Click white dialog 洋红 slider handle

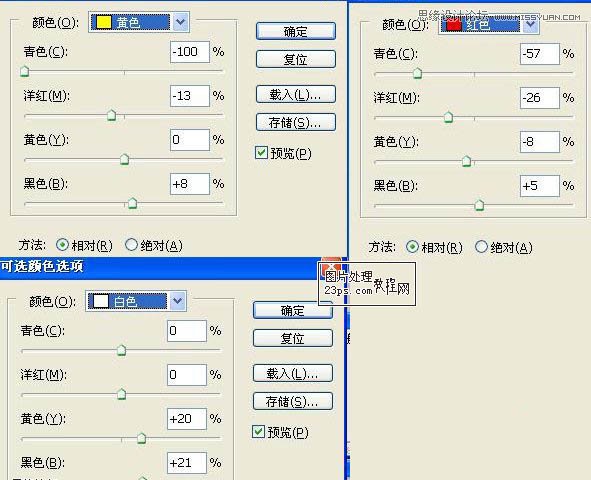click(x=121, y=394)
